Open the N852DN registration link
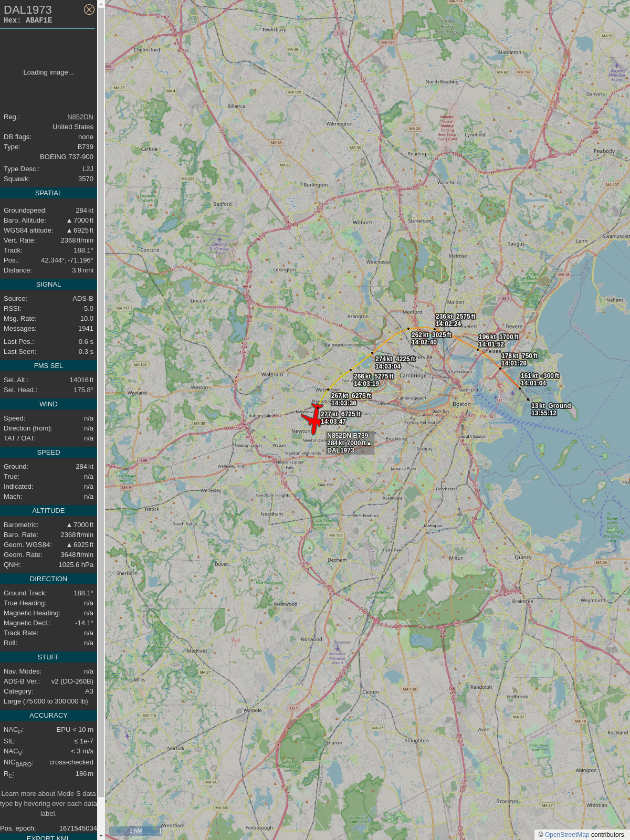The width and height of the screenshot is (630, 840). [x=80, y=117]
